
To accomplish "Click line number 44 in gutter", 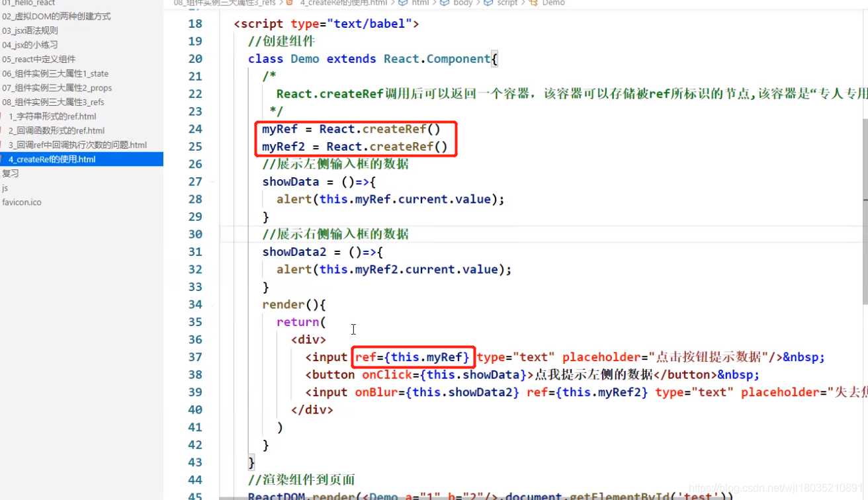I will pos(195,479).
